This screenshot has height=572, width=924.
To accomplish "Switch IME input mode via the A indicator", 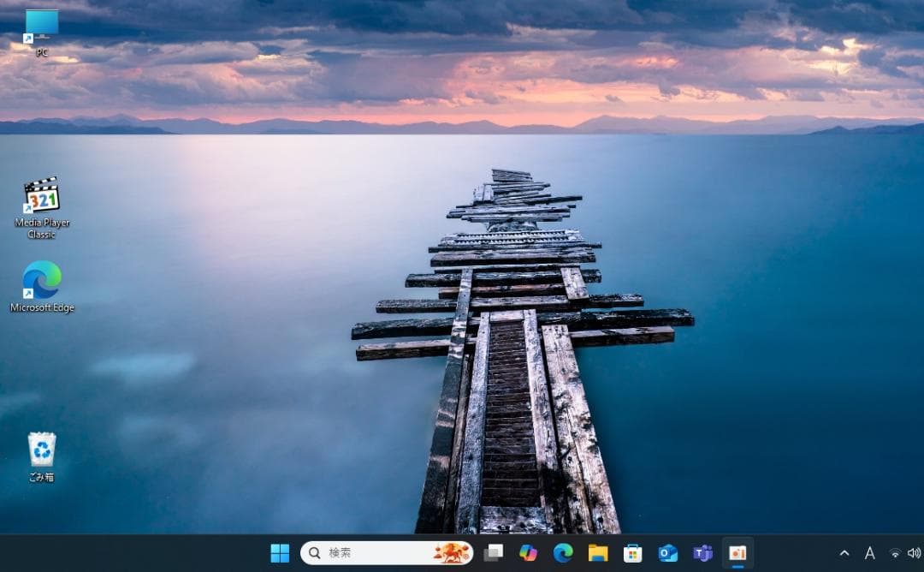I will (x=868, y=554).
